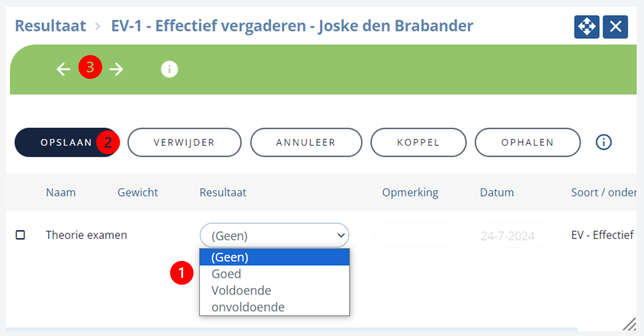Click the Opmerking input field

click(415, 235)
